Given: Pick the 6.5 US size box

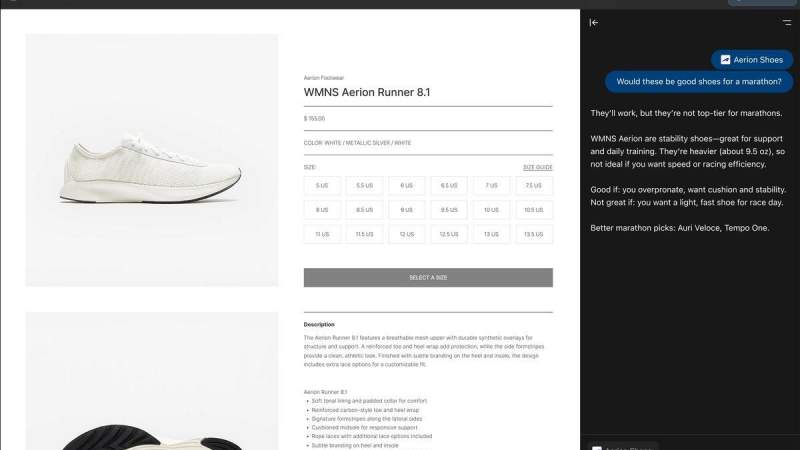Looking at the screenshot, I should [x=449, y=186].
